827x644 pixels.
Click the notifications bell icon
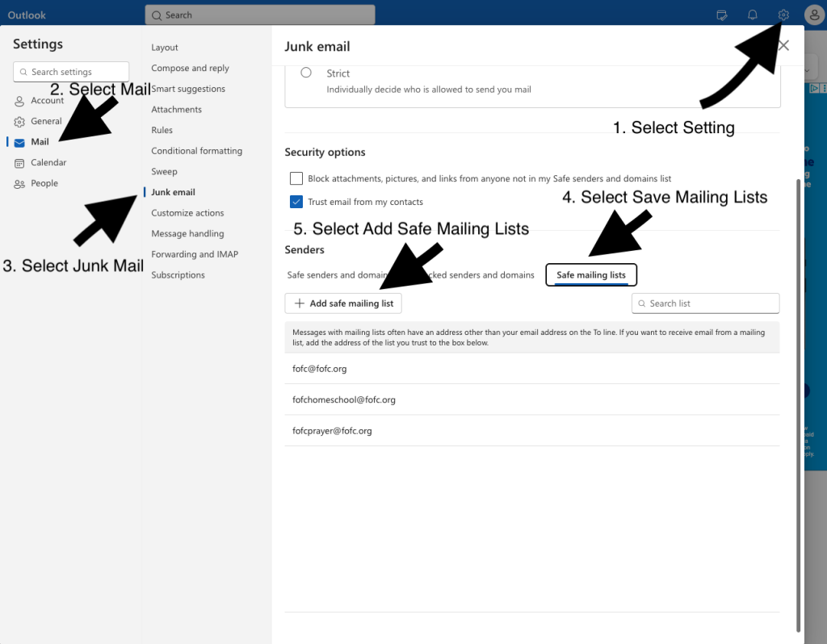[x=752, y=15]
